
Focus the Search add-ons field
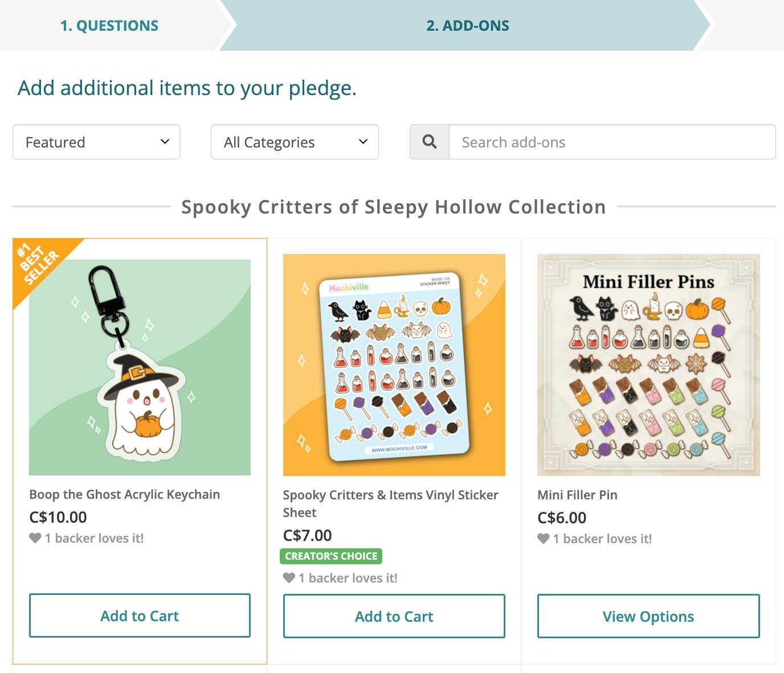612,142
